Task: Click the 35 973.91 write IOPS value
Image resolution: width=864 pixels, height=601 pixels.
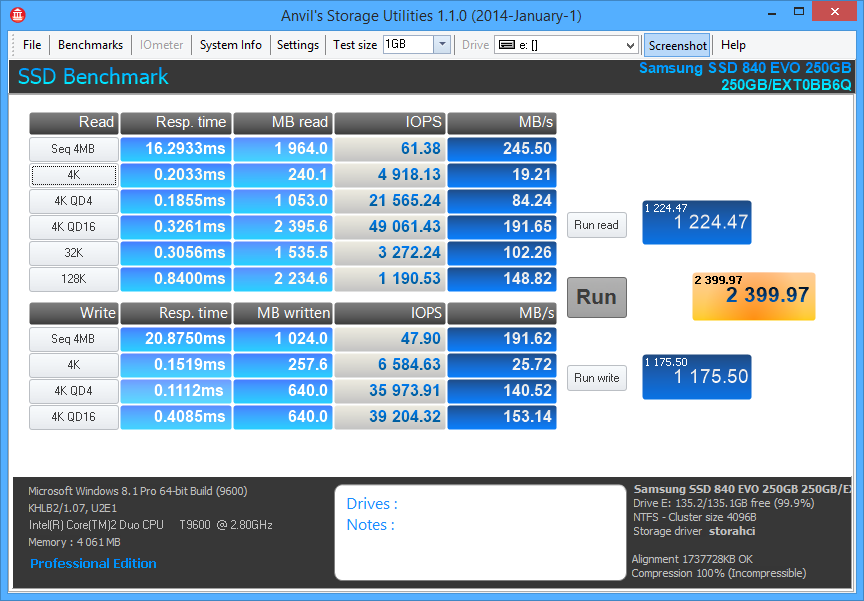Action: click(390, 391)
